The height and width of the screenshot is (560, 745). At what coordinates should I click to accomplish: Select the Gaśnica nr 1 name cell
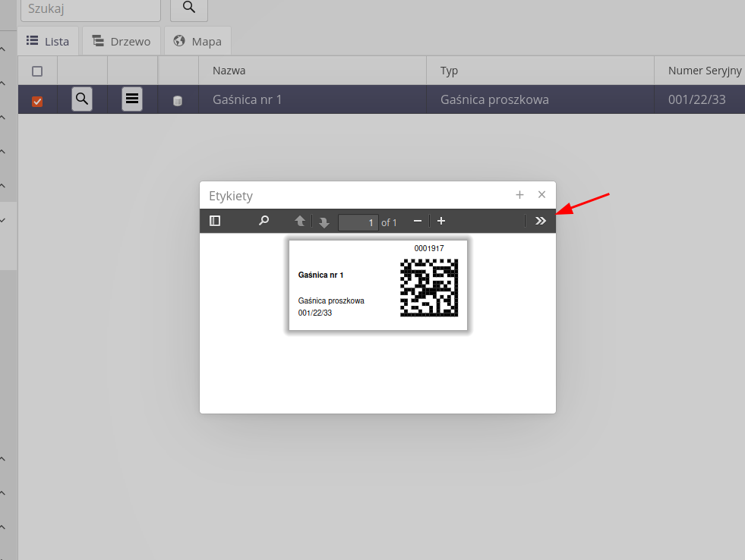[x=313, y=99]
